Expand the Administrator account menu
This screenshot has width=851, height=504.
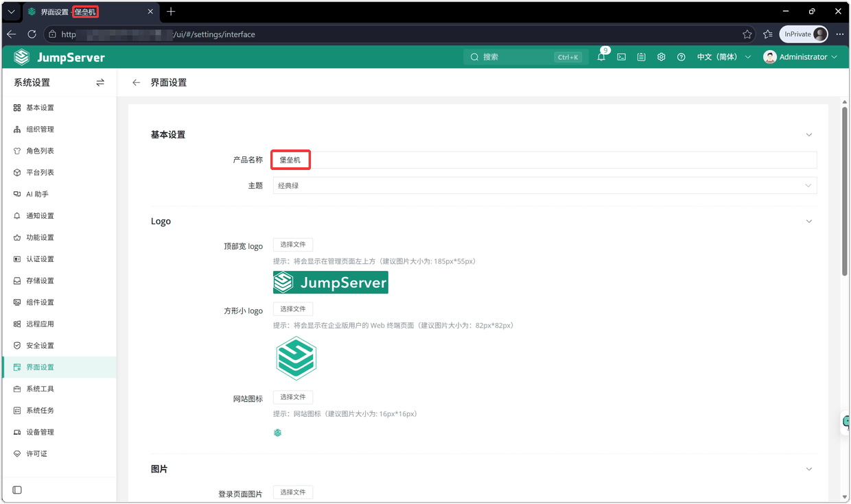coord(800,57)
